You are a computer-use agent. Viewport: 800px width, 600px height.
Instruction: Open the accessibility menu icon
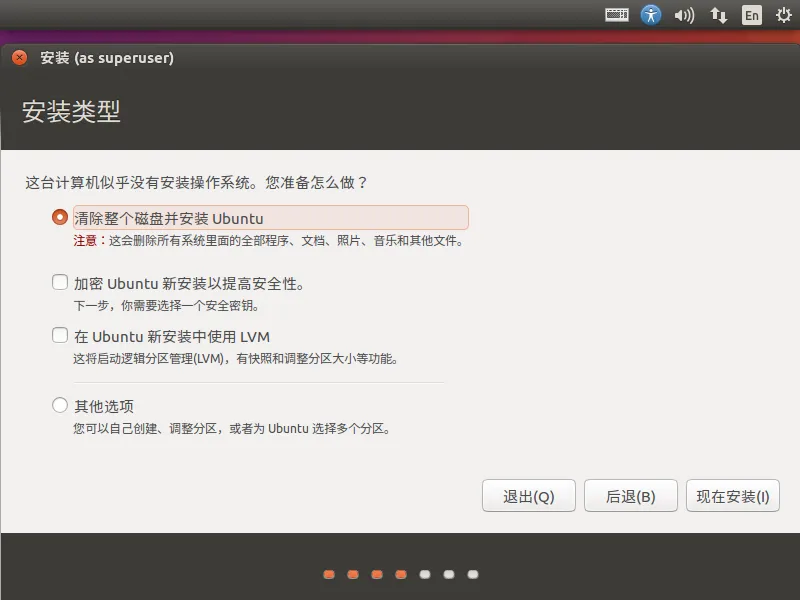(x=651, y=15)
